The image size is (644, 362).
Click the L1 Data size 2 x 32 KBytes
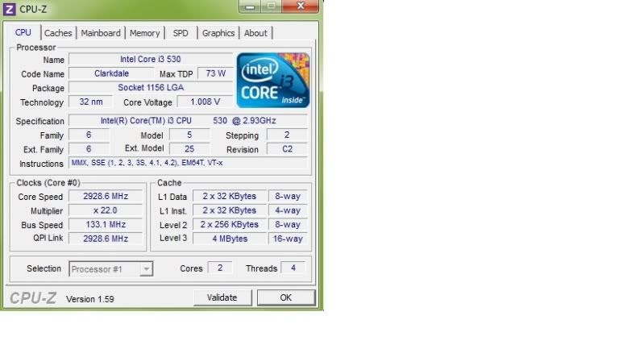[x=229, y=197]
